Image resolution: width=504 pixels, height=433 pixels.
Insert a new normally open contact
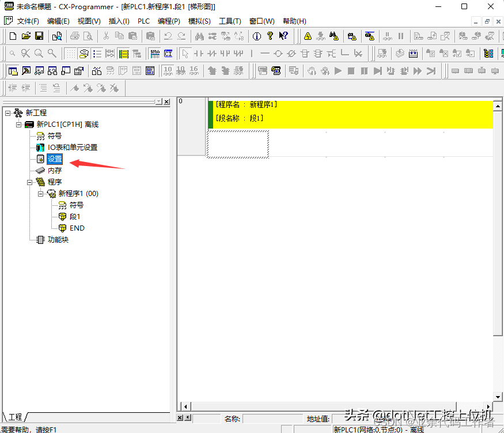coord(199,54)
